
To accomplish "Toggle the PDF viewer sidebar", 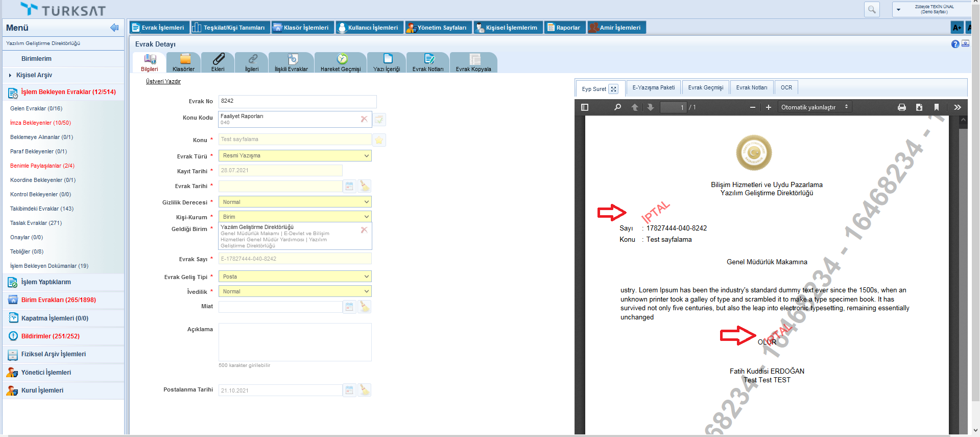I will coord(585,107).
